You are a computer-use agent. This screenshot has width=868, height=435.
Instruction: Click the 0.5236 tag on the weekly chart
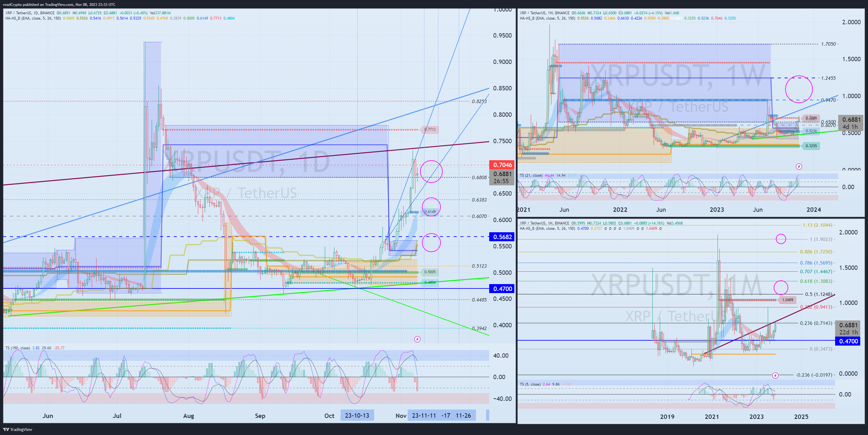point(811,131)
